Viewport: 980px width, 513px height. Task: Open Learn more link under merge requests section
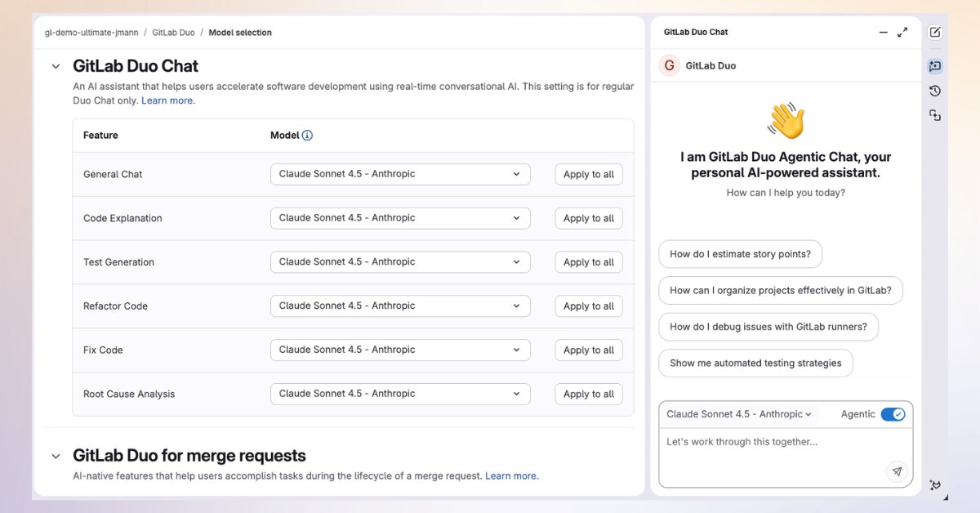tap(511, 475)
